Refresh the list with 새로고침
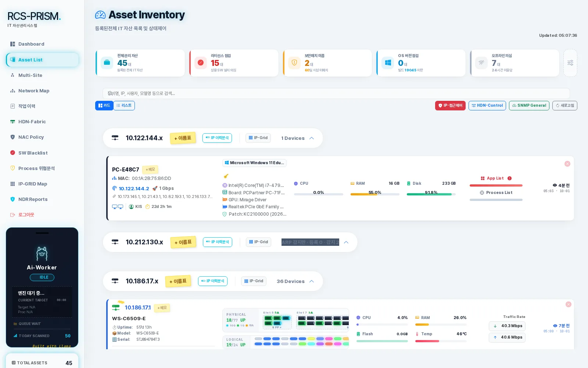 (x=565, y=106)
